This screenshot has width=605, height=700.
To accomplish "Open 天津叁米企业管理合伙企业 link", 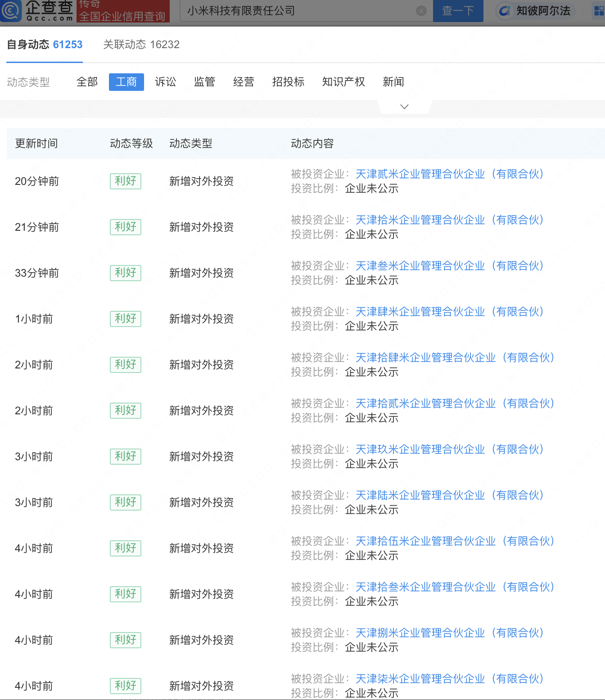I will 450,266.
